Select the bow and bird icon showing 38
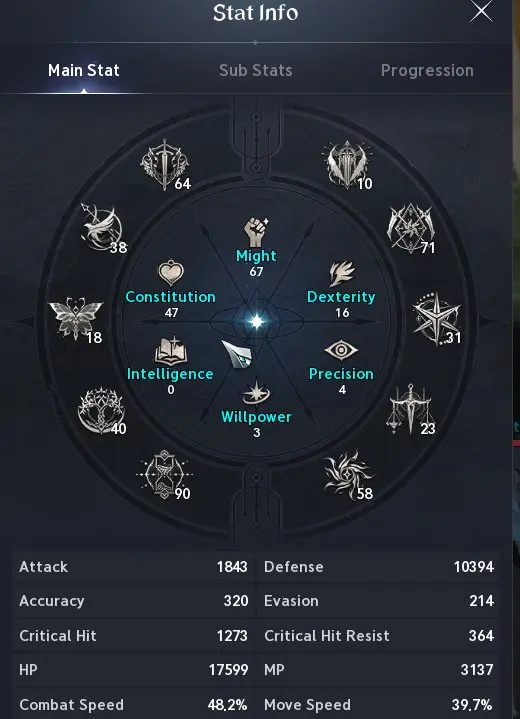This screenshot has height=719, width=520. pos(103,228)
